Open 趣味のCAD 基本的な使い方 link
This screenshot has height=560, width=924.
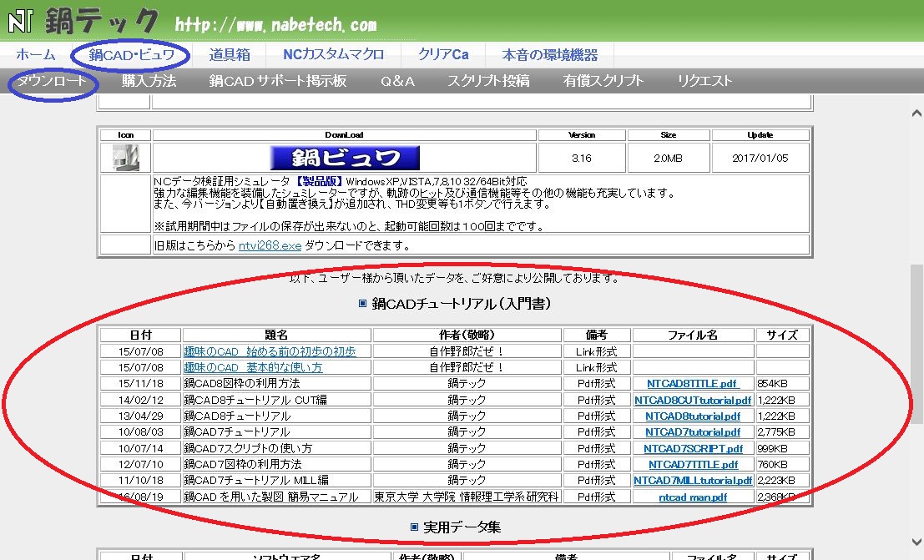pos(254,367)
